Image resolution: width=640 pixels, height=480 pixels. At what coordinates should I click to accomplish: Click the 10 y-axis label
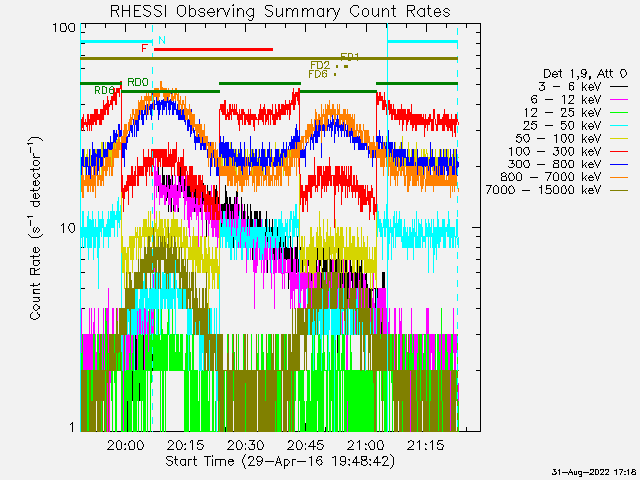[68, 228]
